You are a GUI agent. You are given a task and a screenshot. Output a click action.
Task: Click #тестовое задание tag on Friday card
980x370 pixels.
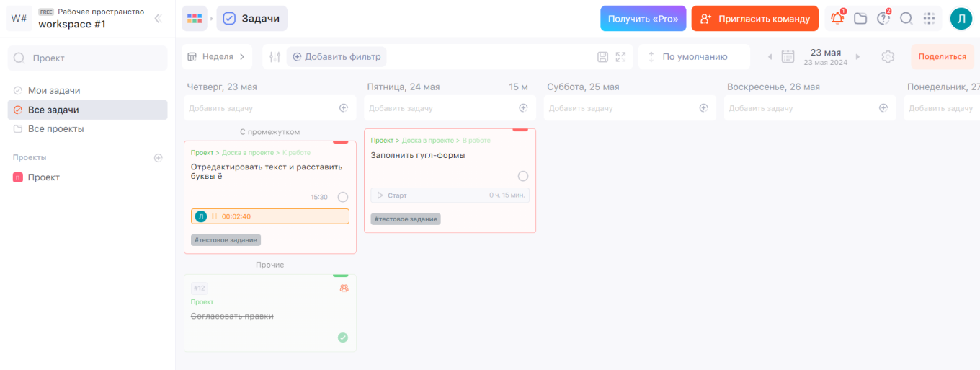point(406,219)
